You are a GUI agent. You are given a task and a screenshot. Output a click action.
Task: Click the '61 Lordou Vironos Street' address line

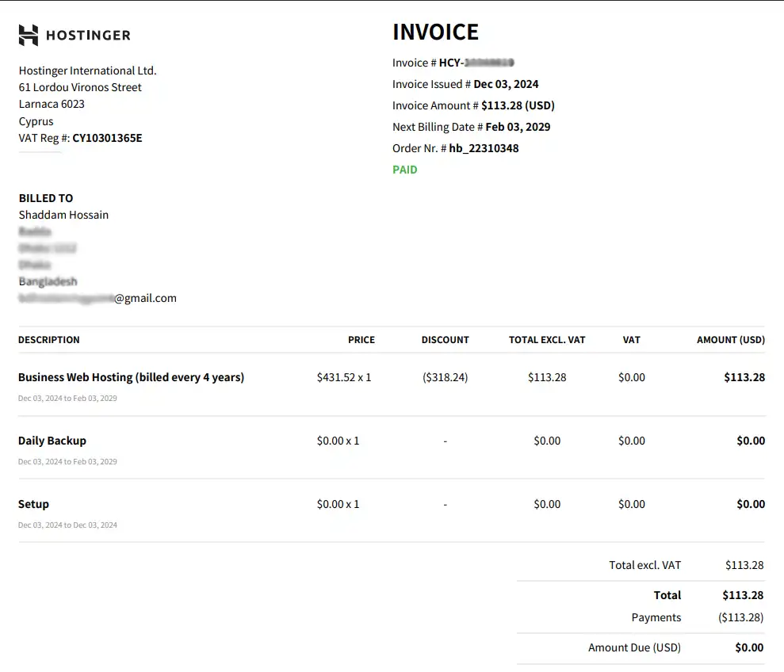coord(80,87)
